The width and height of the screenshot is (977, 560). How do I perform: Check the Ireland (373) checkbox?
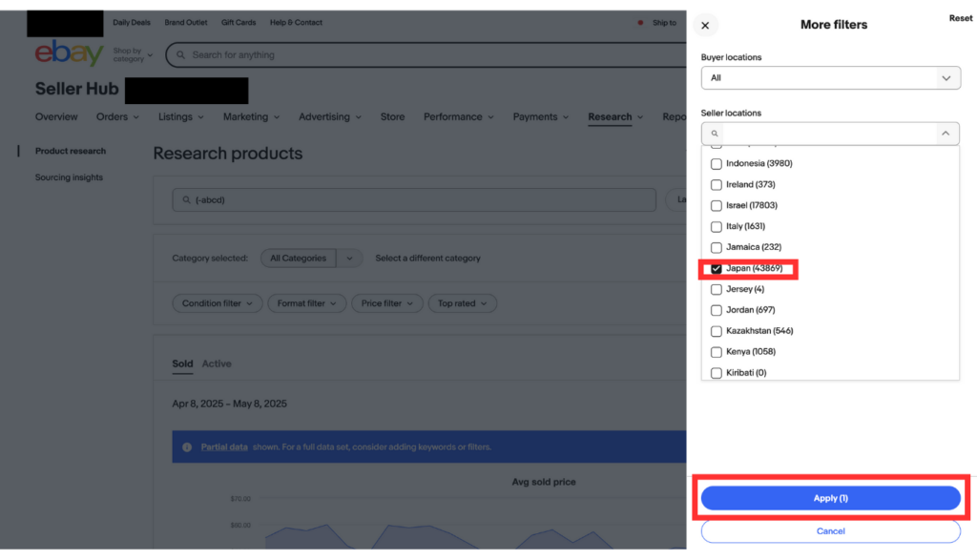716,185
